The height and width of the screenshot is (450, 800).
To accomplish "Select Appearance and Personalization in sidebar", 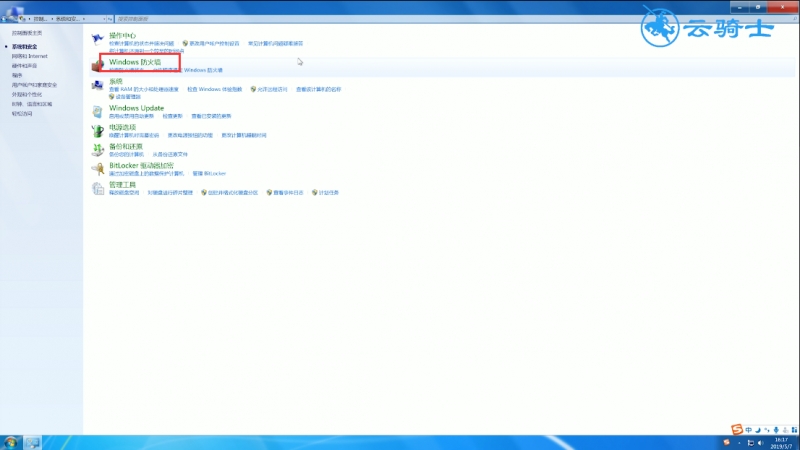I will coord(27,94).
